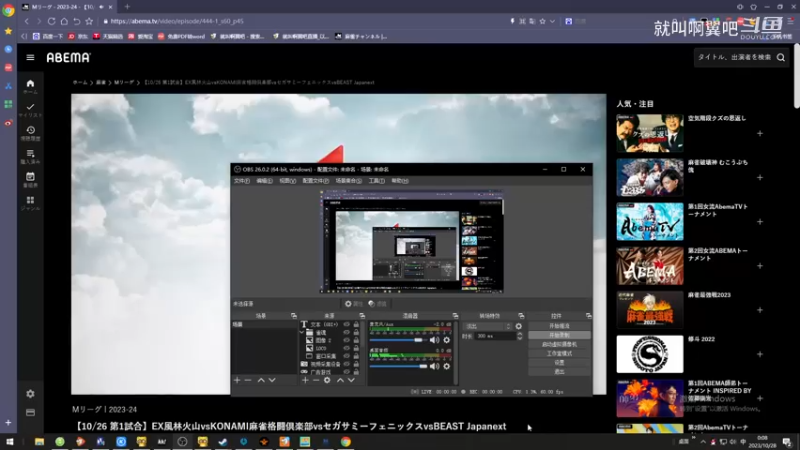Open OBS 工具(T) menu
The width and height of the screenshot is (800, 450).
click(377, 181)
